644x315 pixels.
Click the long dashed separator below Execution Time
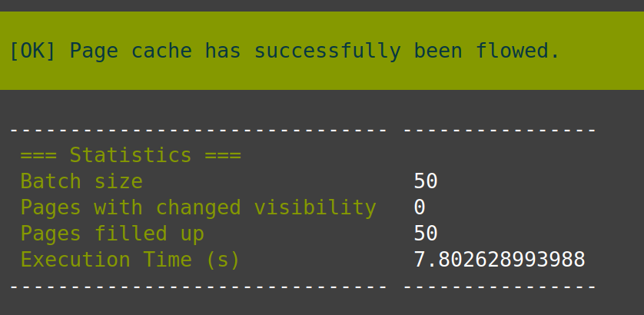click(198, 287)
